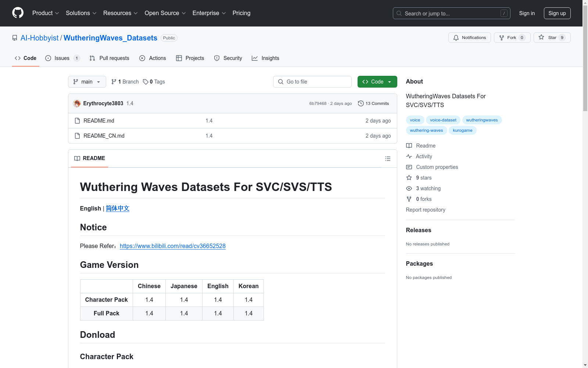
Task: Open the 简体中文 README link
Action: point(118,208)
